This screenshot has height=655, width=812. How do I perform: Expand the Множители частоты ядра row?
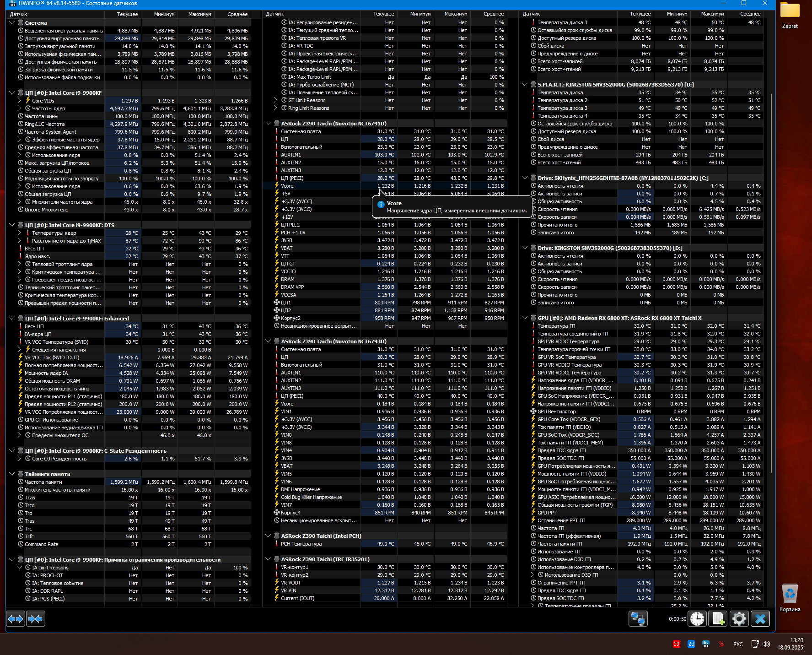click(19, 202)
